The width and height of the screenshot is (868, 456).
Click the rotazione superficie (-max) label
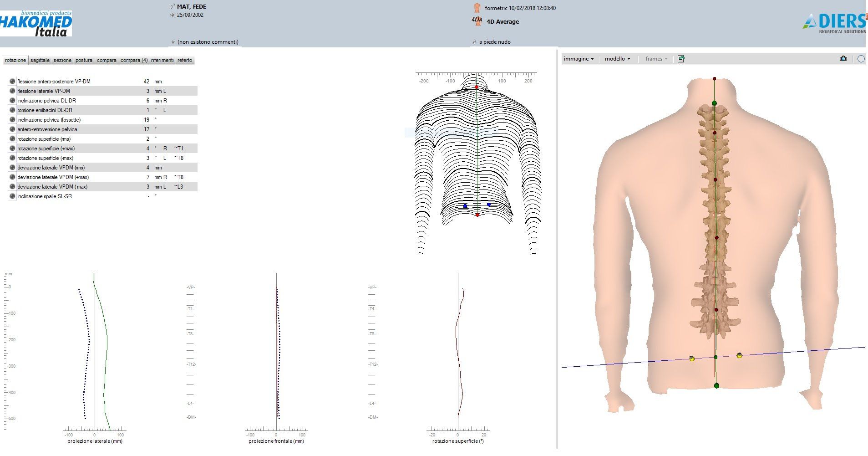pyautogui.click(x=45, y=158)
